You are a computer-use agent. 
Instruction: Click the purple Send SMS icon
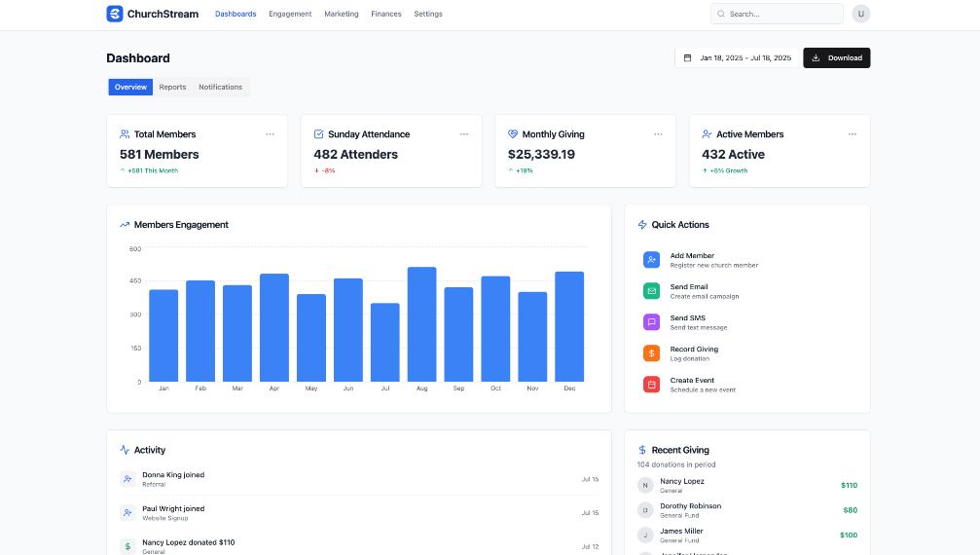point(651,322)
